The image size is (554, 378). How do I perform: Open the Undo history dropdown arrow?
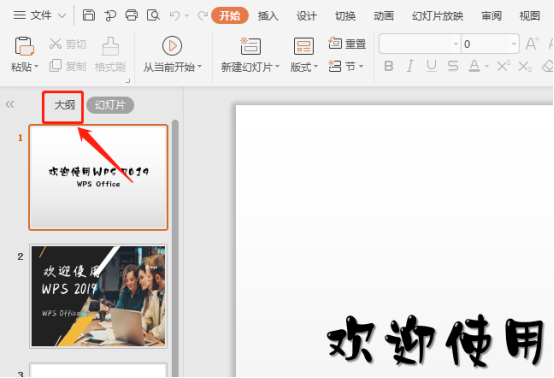click(x=187, y=16)
